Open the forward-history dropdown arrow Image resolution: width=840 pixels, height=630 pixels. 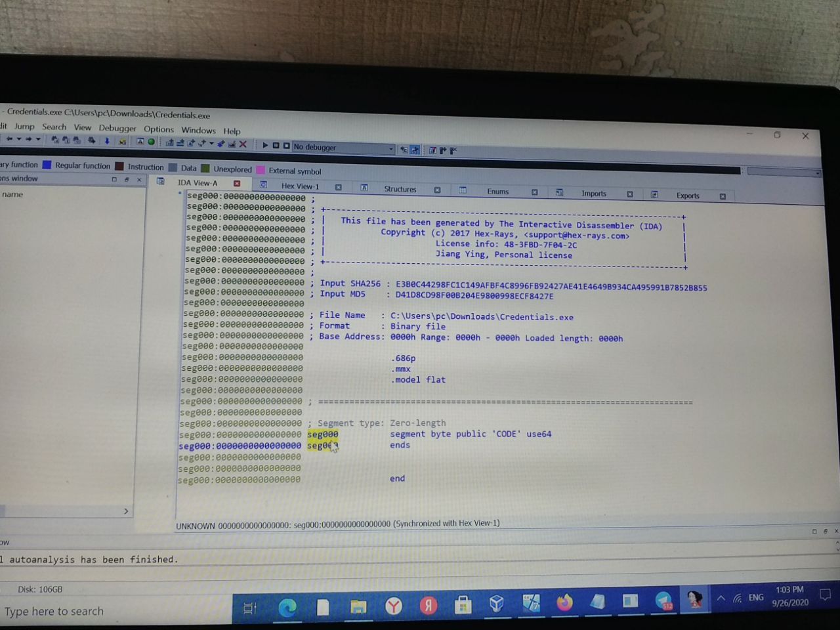[38, 139]
